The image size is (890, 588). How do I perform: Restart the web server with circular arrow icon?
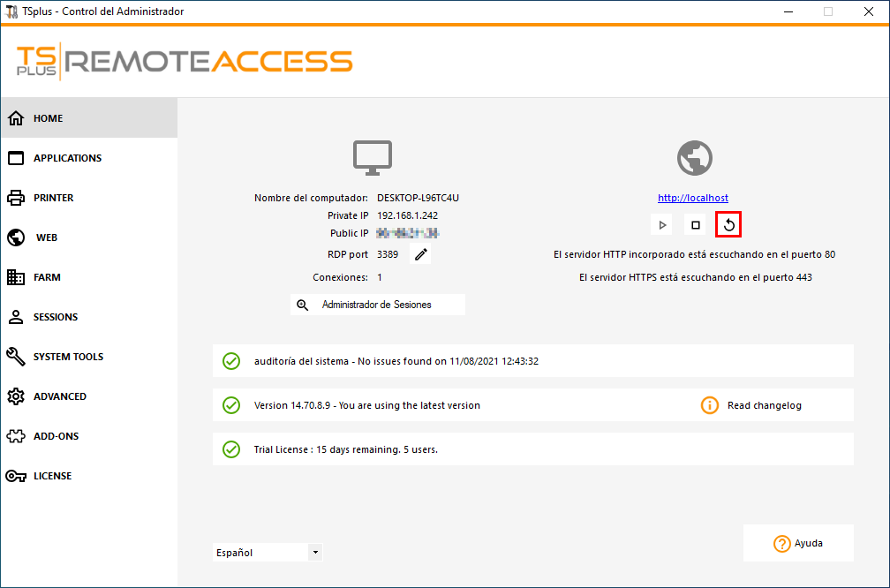pos(728,225)
